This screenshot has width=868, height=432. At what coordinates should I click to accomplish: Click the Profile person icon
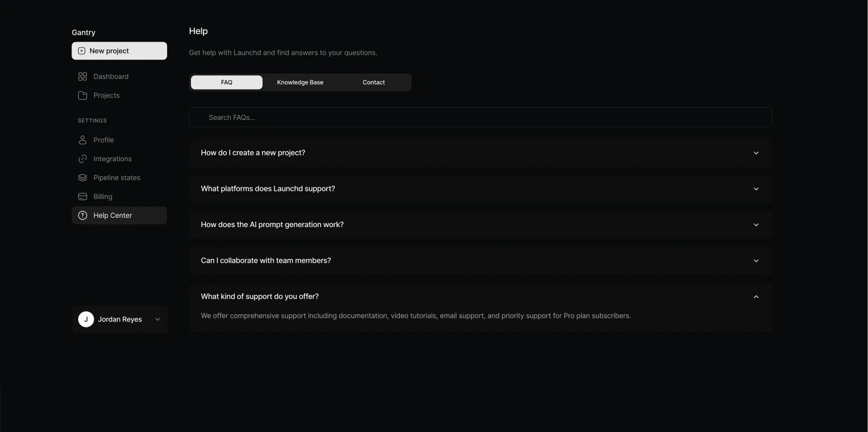[82, 140]
